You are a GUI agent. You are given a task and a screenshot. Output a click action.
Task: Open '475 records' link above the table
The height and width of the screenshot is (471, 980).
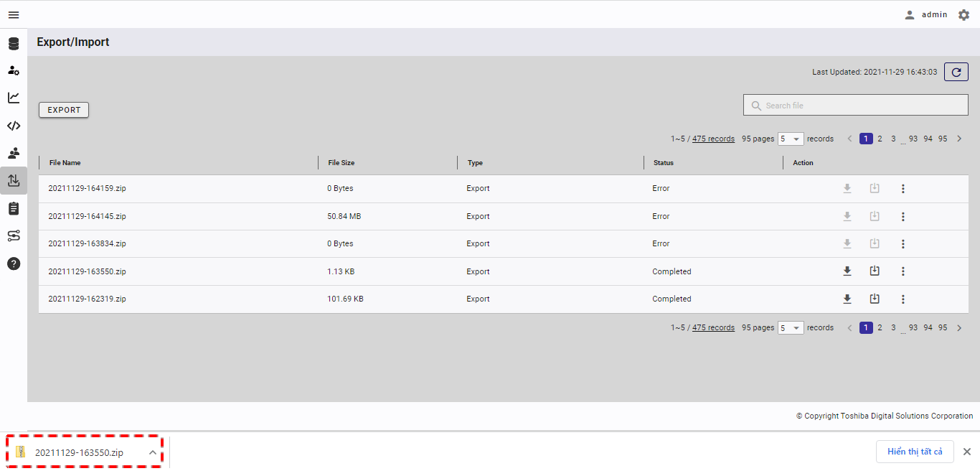coord(713,139)
